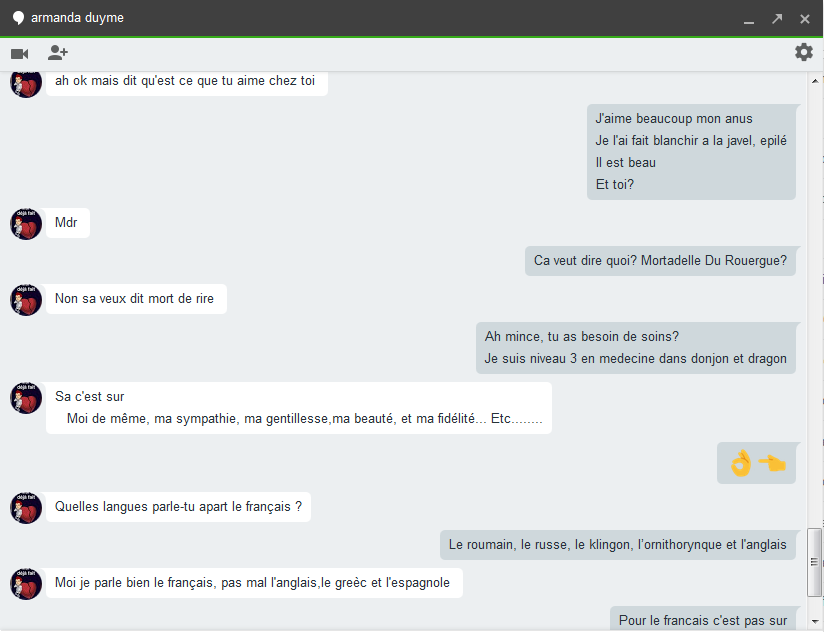824x632 pixels.
Task: Pop out the chat window
Action: [x=777, y=19]
